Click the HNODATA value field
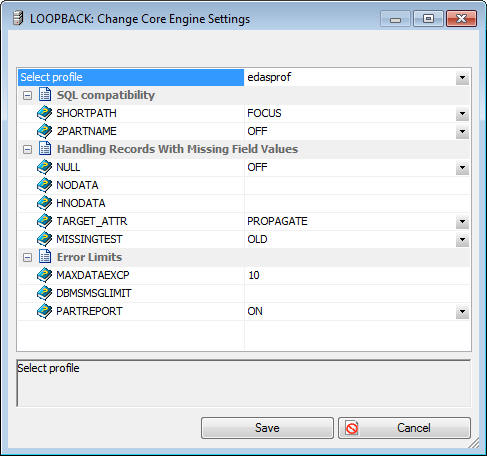Viewport: 487px width, 456px height. tap(357, 203)
